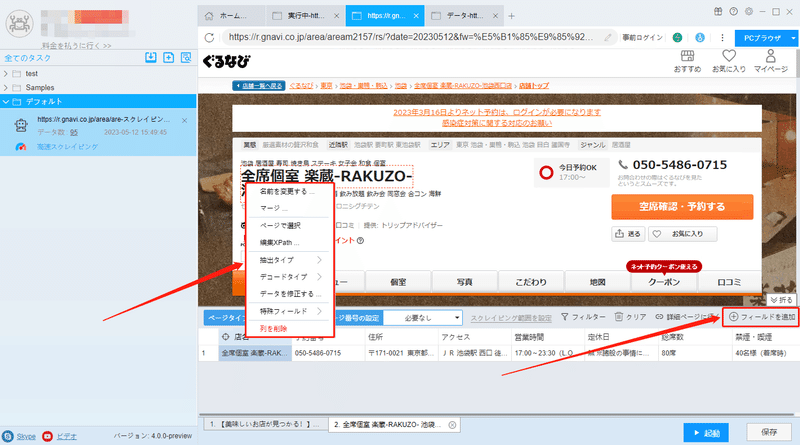The image size is (800, 445).
Task: Click the edit pencil icon in address bar
Action: coord(608,37)
